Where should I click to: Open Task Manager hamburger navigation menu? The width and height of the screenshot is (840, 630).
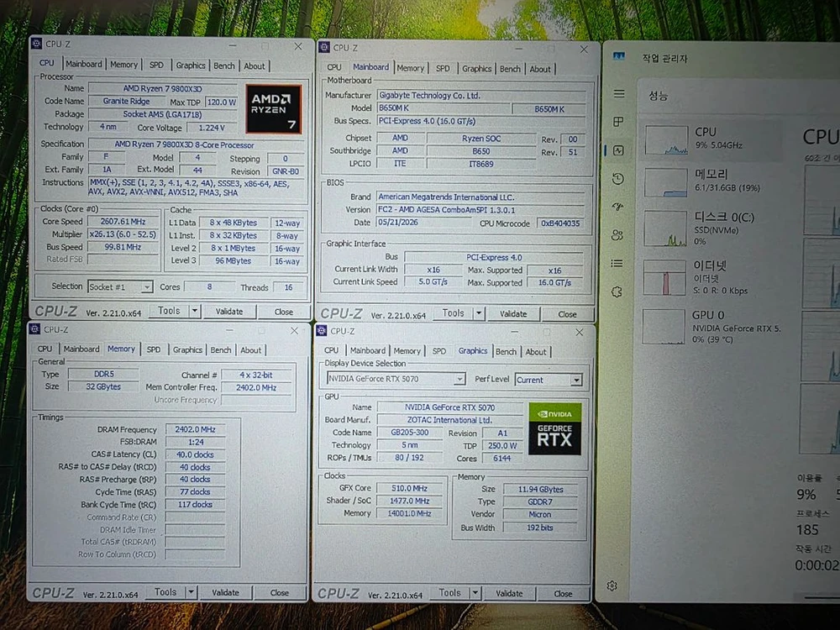coord(619,94)
